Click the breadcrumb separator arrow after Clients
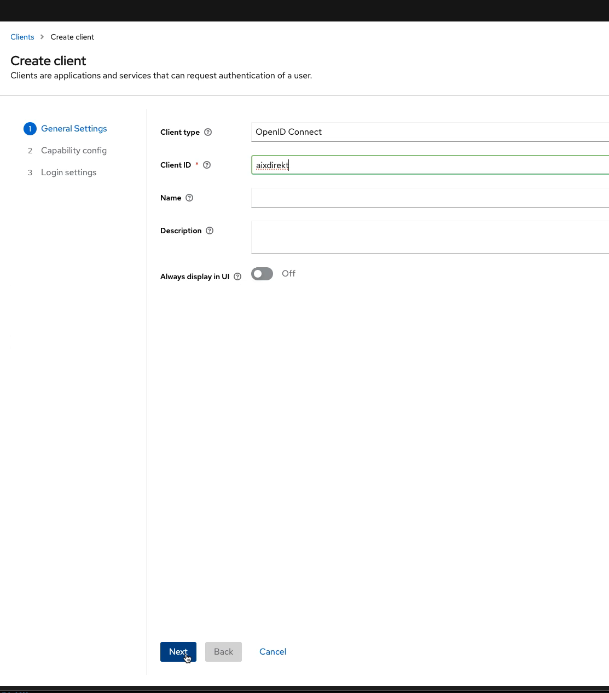This screenshot has width=609, height=693. point(42,37)
